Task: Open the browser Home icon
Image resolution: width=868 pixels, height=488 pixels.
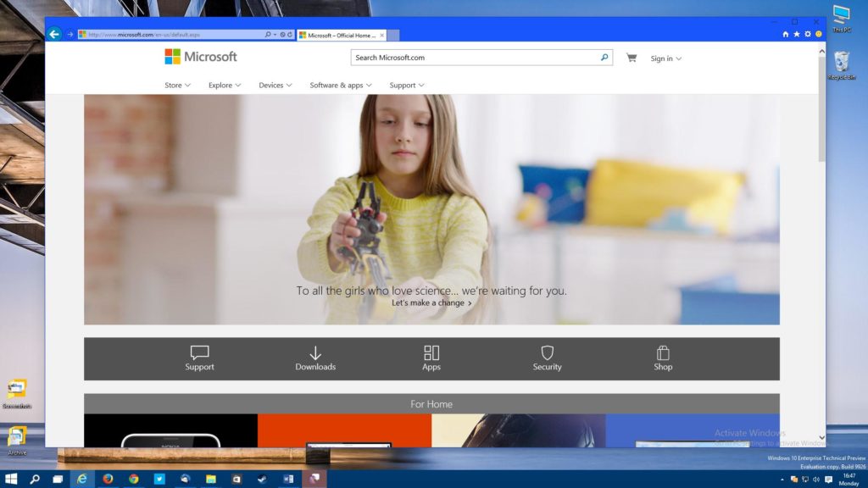Action: [x=785, y=34]
